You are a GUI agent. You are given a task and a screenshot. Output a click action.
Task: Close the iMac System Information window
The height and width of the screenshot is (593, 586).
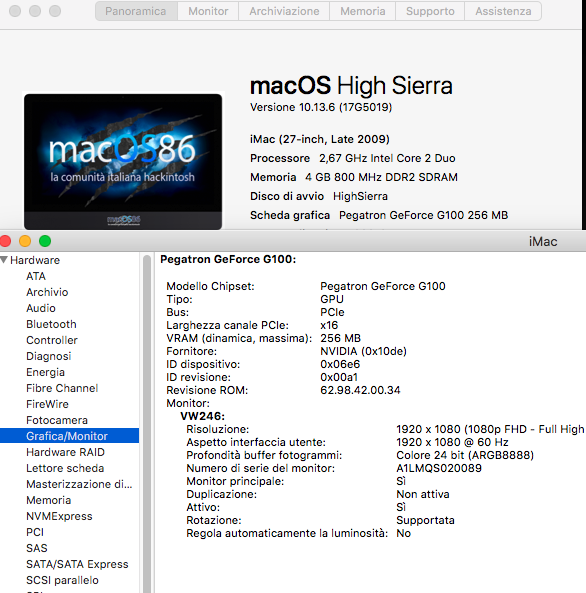pos(5,241)
